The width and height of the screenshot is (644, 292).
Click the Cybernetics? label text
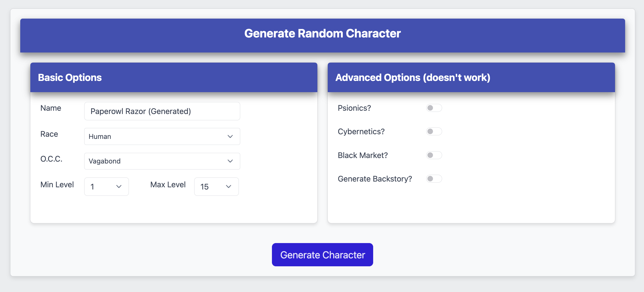(361, 132)
